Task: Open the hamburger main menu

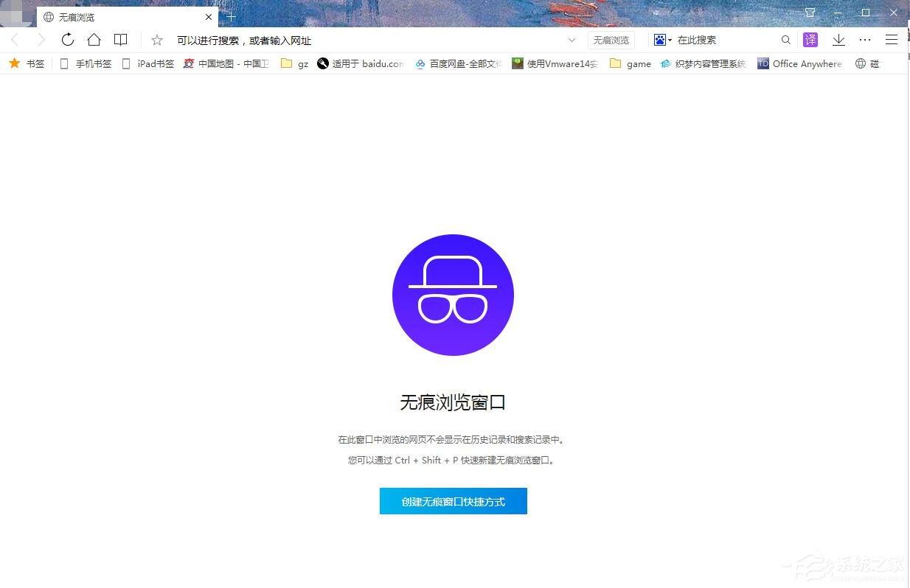Action: click(x=892, y=40)
